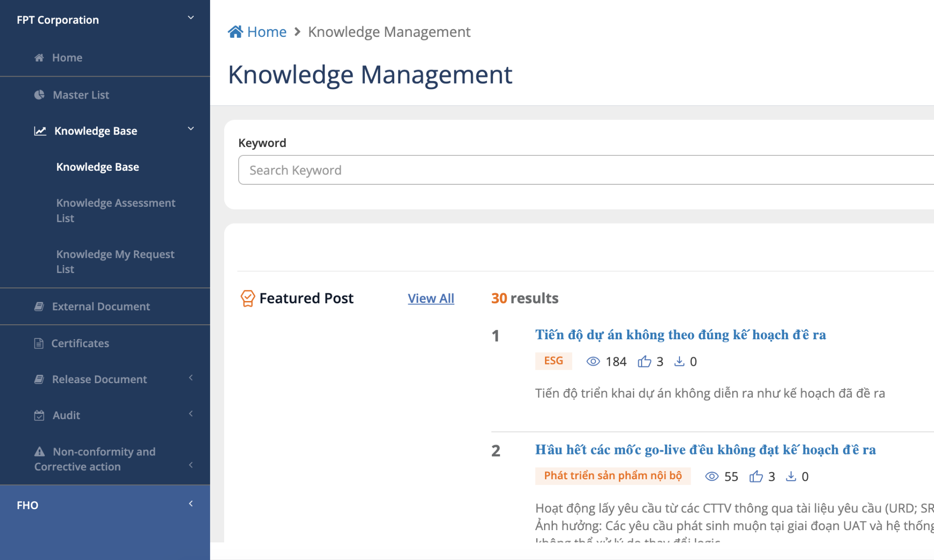This screenshot has height=560, width=934.
Task: Click the Home house icon in sidebar
Action: [x=39, y=58]
